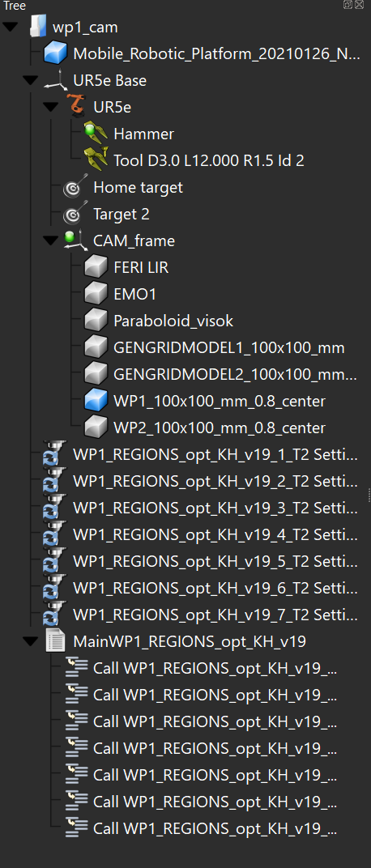Click machining icon for WP1_REGIONS_opt_KH_v19_2_T2
Viewport: 371px width, 868px height.
pyautogui.click(x=54, y=480)
